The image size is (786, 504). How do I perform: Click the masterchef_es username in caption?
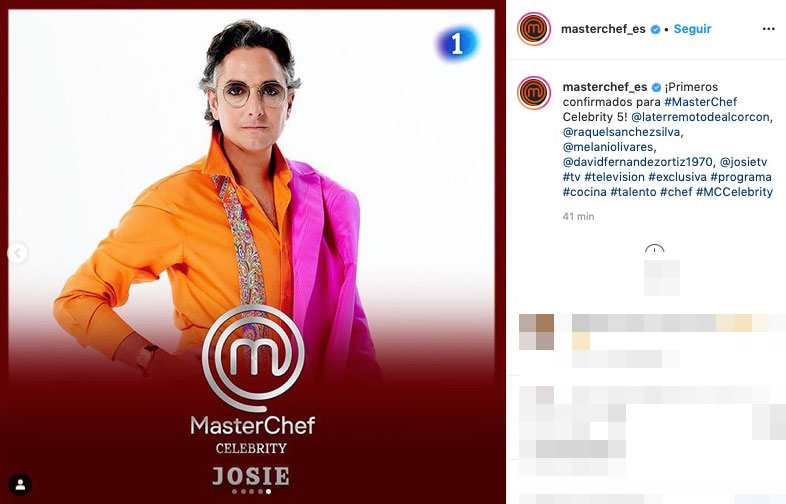(x=605, y=87)
